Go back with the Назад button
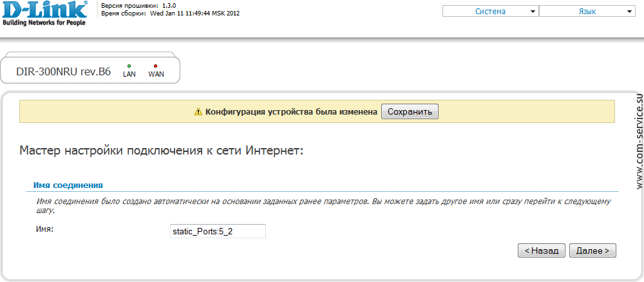The image size is (644, 282). point(542,251)
